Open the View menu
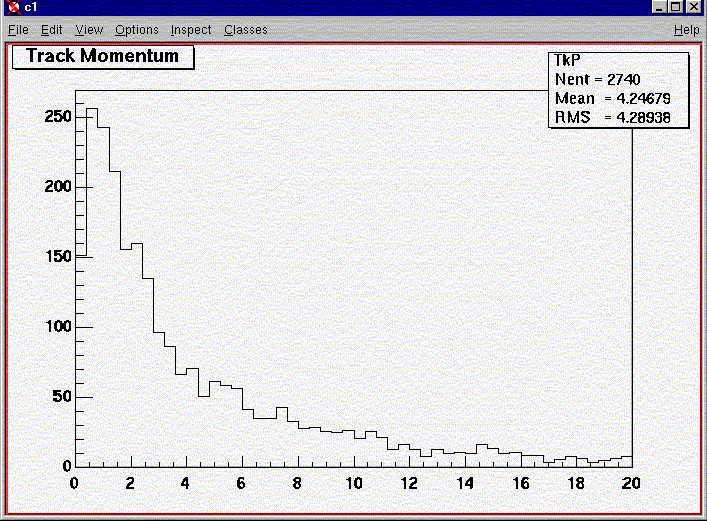This screenshot has width=707, height=521. pos(89,30)
